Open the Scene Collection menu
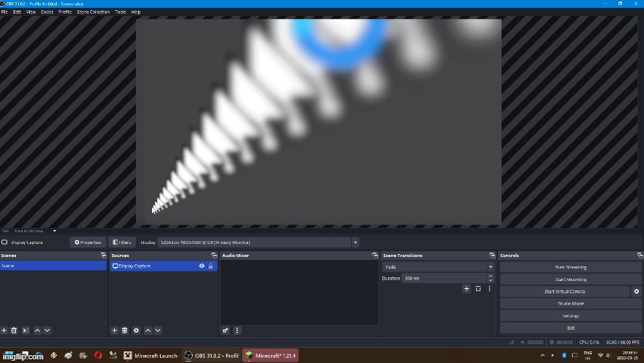This screenshot has height=363, width=644. click(x=93, y=12)
